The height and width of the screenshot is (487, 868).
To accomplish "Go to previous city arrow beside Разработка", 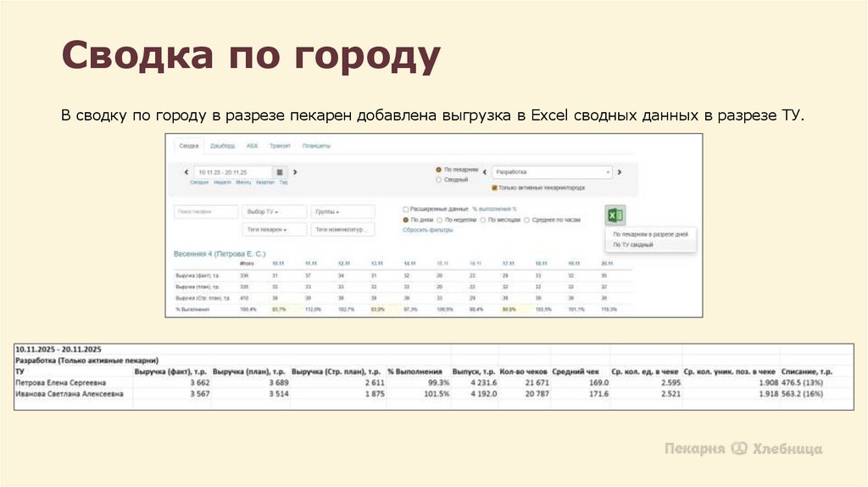I will 484,172.
